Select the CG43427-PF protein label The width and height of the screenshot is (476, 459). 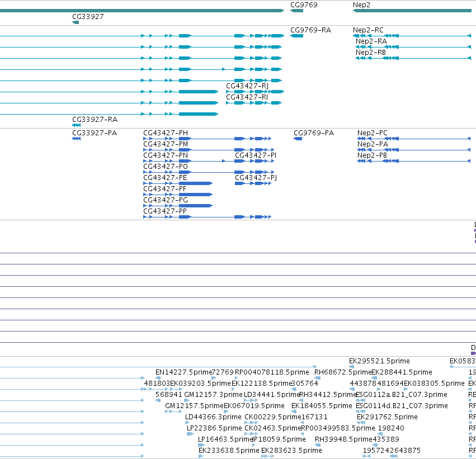click(x=164, y=189)
